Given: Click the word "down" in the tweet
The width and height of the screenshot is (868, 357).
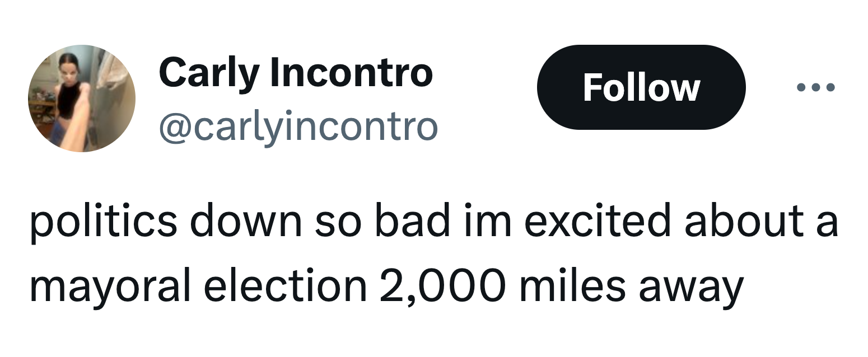Looking at the screenshot, I should point(245,222).
